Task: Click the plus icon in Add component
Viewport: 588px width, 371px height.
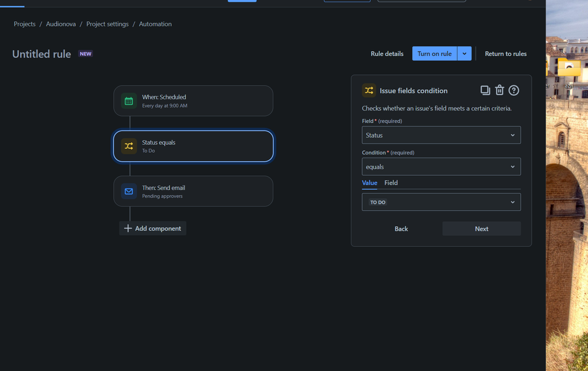Action: pyautogui.click(x=128, y=228)
